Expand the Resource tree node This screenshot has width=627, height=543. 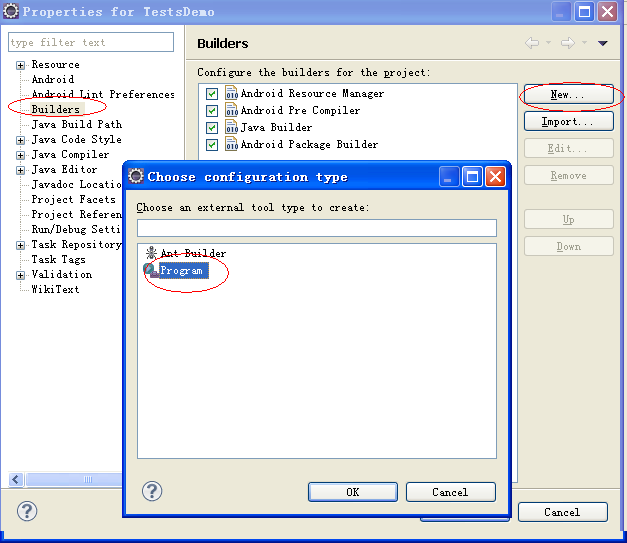pos(20,65)
